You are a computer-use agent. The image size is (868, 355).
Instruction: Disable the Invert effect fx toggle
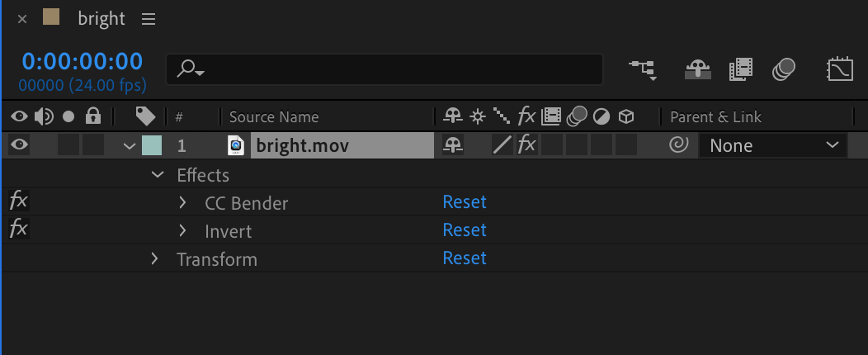pos(18,230)
